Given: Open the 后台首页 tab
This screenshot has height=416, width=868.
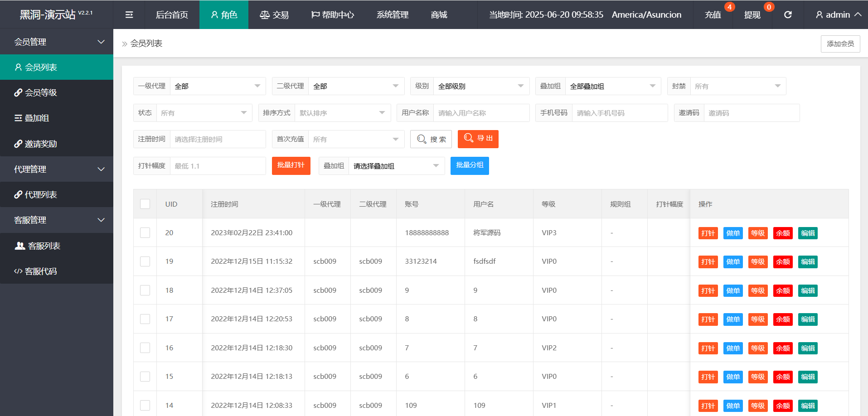Looking at the screenshot, I should (x=172, y=15).
